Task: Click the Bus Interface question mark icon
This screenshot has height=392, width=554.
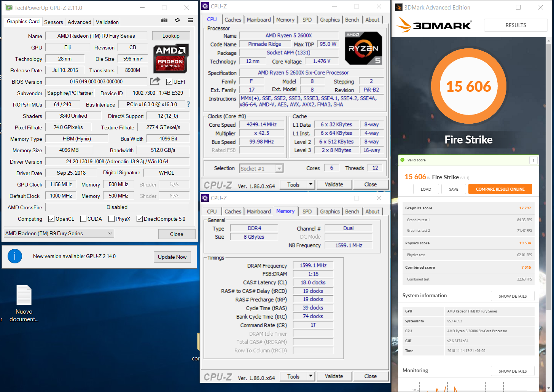Action: click(188, 104)
